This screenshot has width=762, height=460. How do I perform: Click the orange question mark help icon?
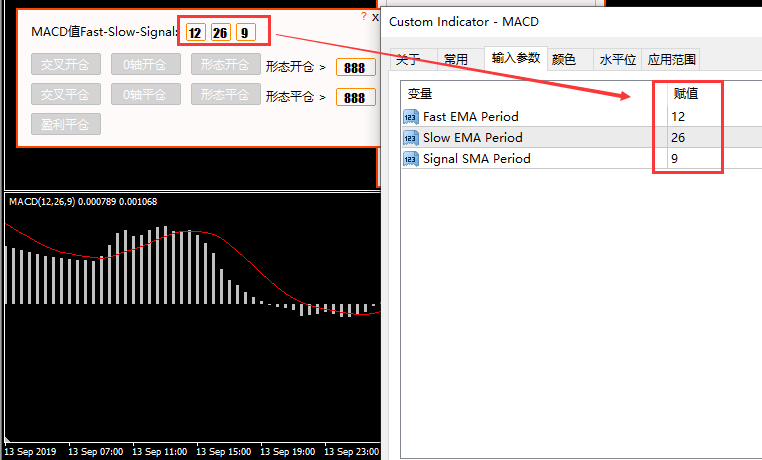coord(364,17)
